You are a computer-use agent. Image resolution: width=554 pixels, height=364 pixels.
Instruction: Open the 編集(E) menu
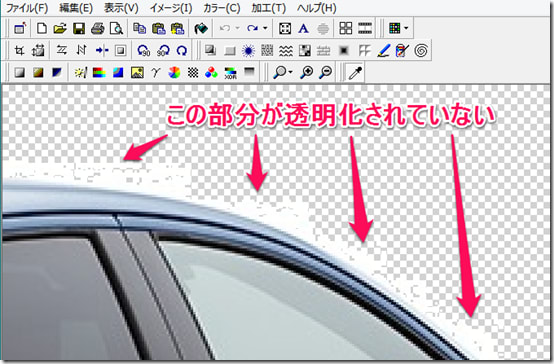76,8
